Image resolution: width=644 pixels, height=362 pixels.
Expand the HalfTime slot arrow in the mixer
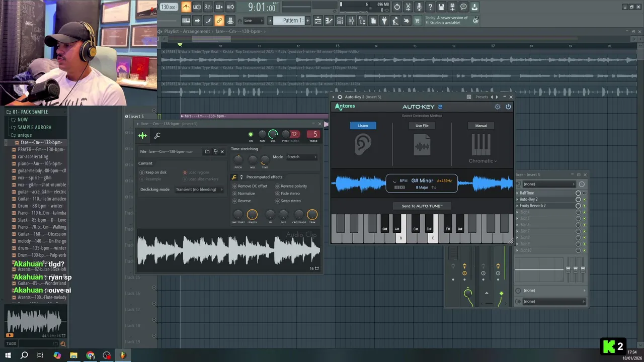517,193
